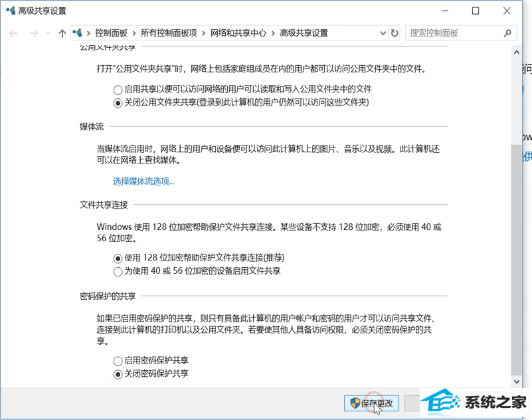Screen dimensions: 532x420
Task: Go up one level with the up arrow
Action: (62, 33)
